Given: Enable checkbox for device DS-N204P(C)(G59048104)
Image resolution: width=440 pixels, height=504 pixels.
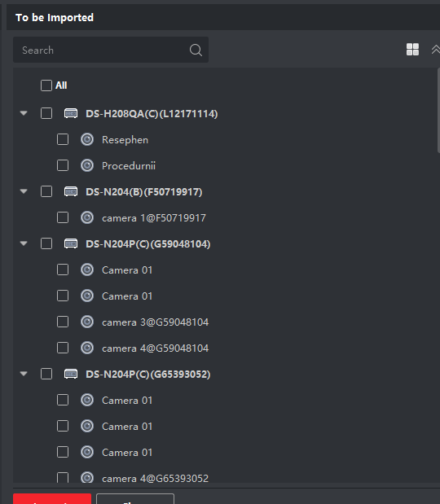Looking at the screenshot, I should [46, 243].
